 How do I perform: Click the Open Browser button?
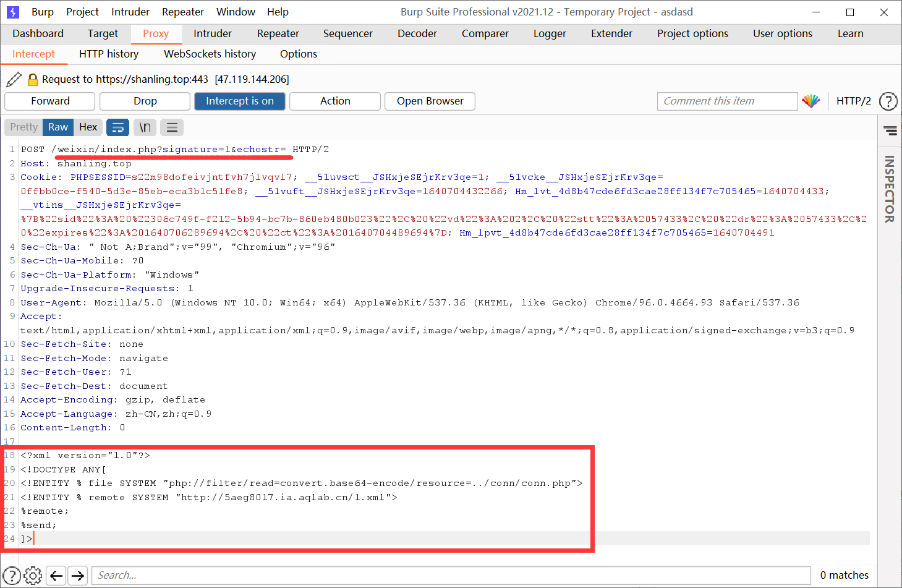(x=430, y=101)
